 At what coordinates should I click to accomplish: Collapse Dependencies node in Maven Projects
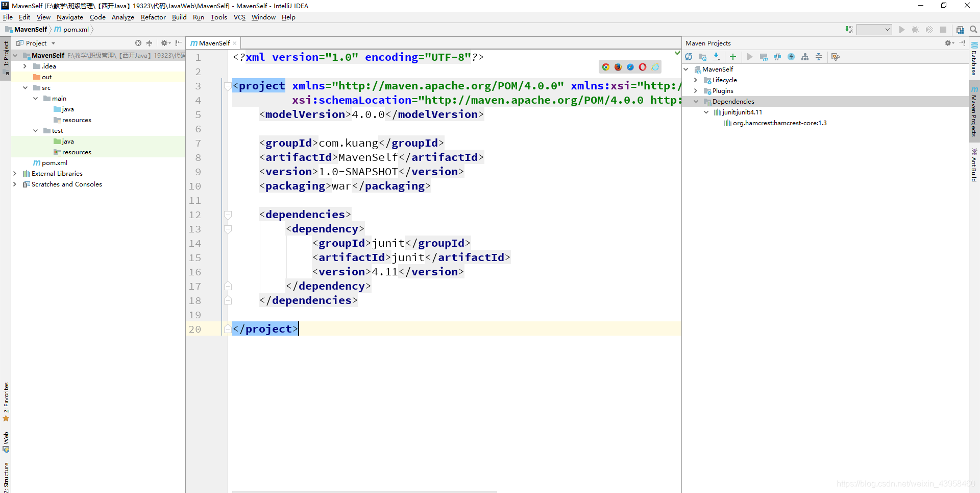point(696,102)
